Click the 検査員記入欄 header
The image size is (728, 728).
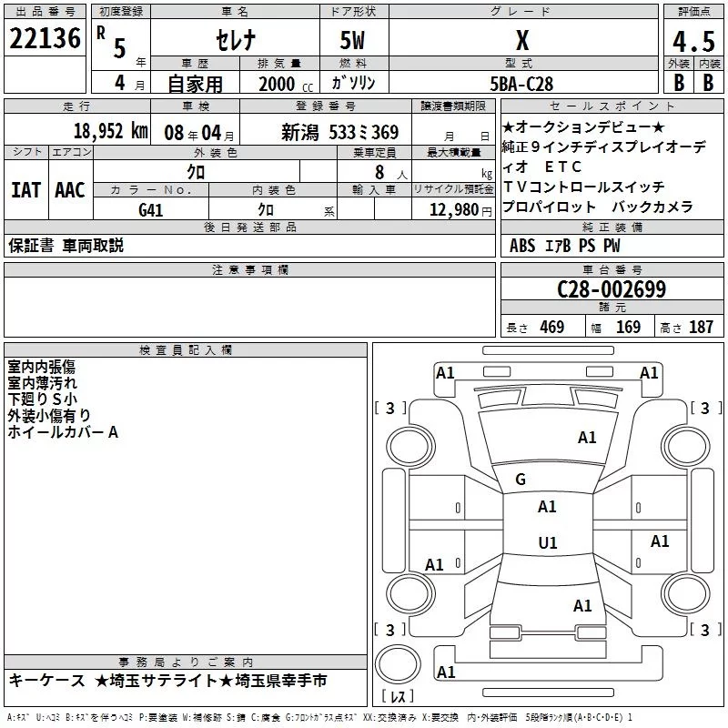pos(186,349)
